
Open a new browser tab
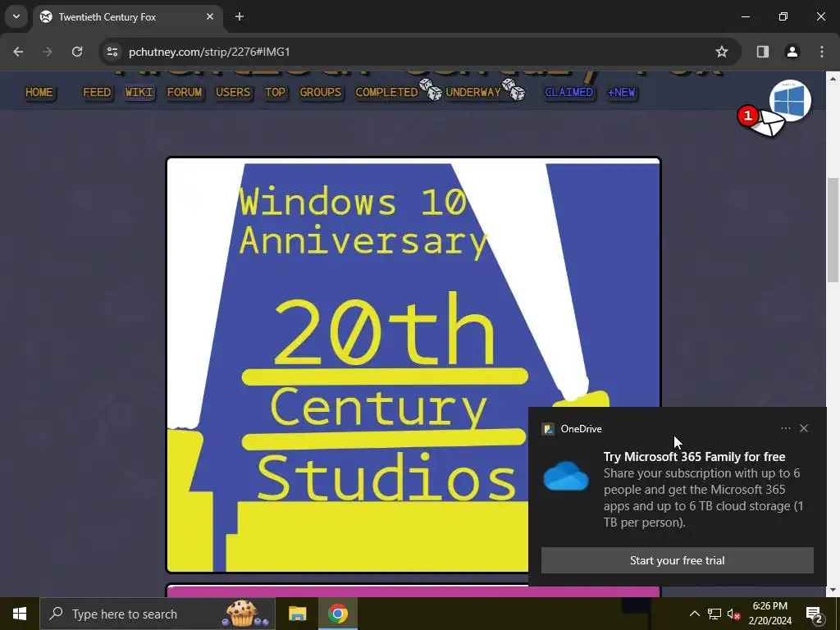(240, 16)
